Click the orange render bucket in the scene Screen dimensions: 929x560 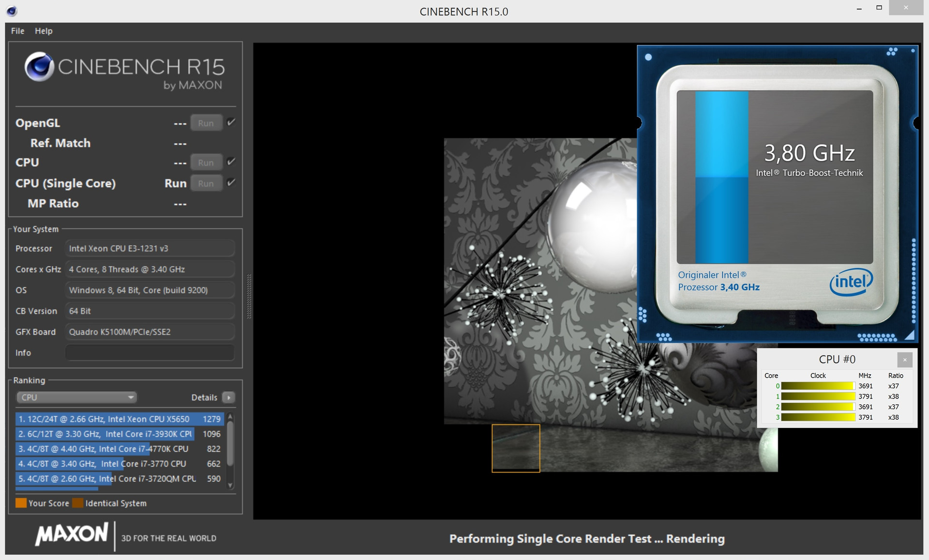click(516, 448)
